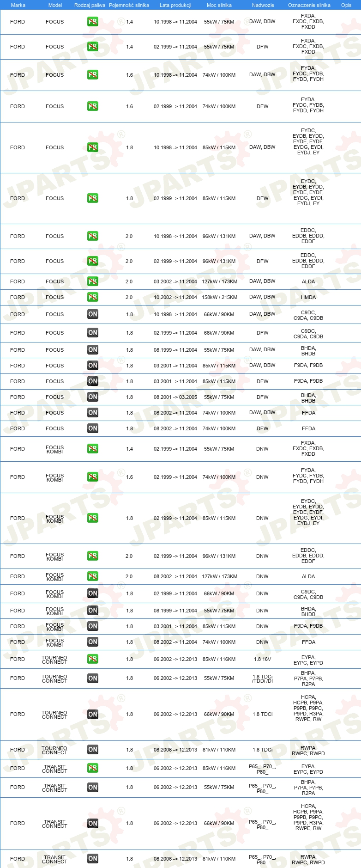Click ON diesel icon in Focus Kombi 90KM row
The height and width of the screenshot is (868, 361).
93,593
